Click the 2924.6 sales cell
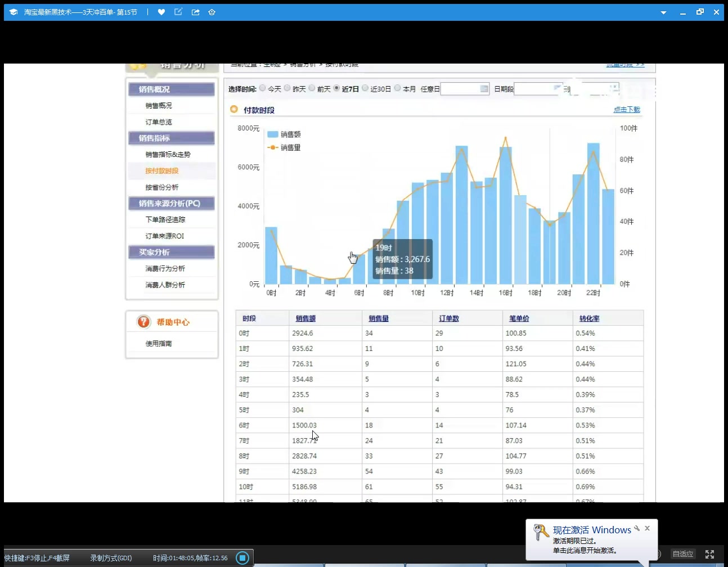 tap(303, 334)
